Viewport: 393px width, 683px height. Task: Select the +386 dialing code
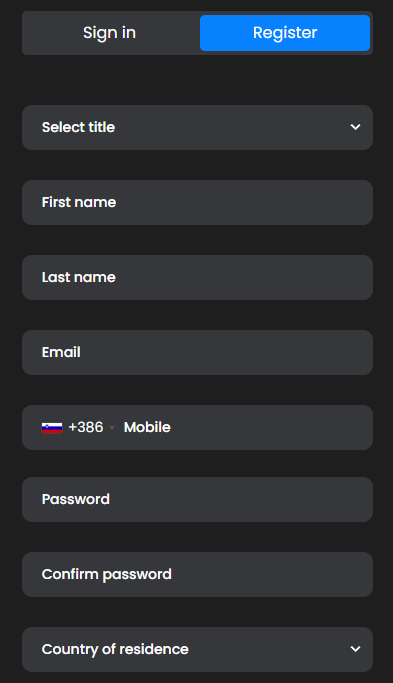[x=86, y=427]
